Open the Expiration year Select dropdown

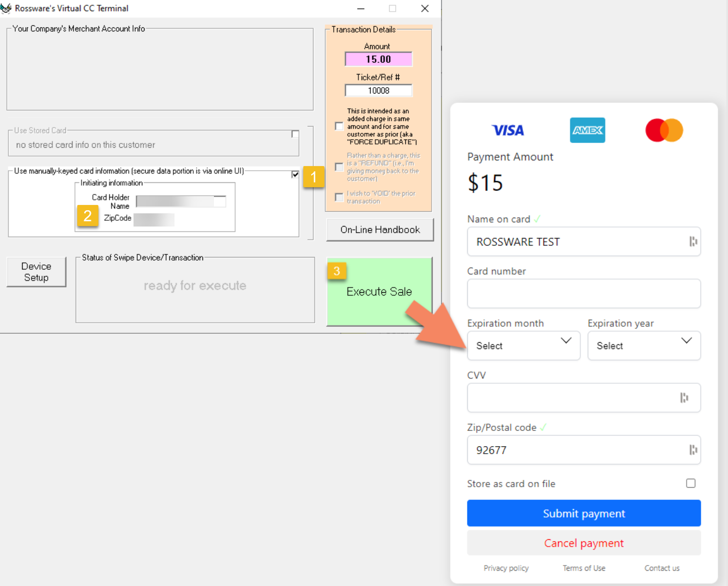pyautogui.click(x=644, y=345)
